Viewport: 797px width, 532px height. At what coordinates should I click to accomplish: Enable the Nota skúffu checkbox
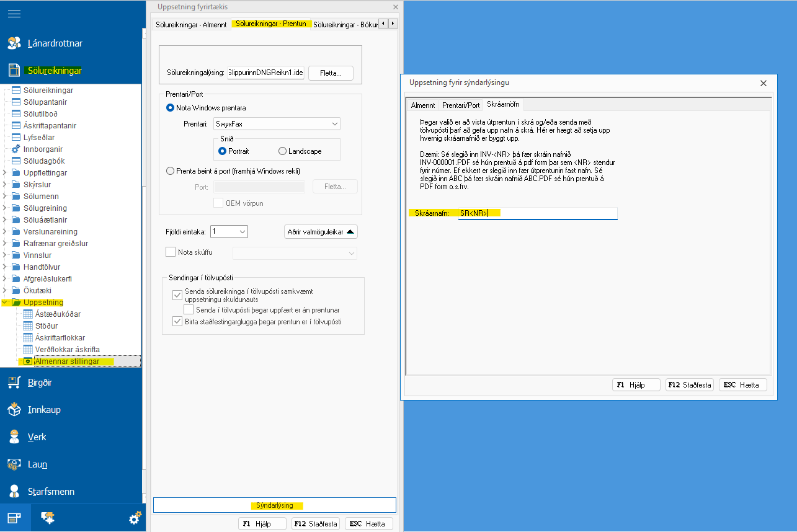[171, 252]
